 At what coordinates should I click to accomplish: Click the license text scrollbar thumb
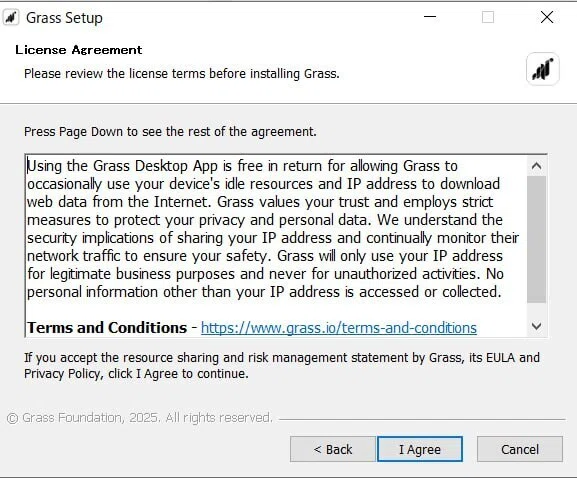click(537, 240)
